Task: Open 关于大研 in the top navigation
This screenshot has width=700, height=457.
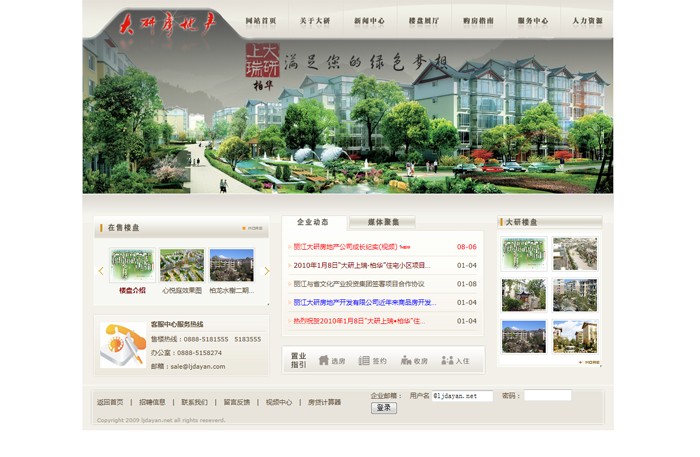Action: (x=315, y=21)
